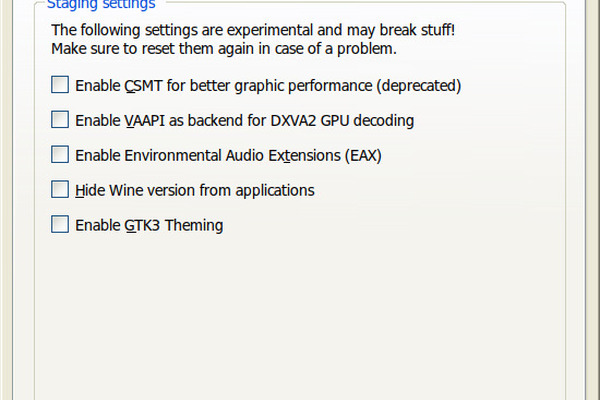600x400 pixels.
Task: Tick the VAAPI backend checkbox
Action: pos(60,121)
